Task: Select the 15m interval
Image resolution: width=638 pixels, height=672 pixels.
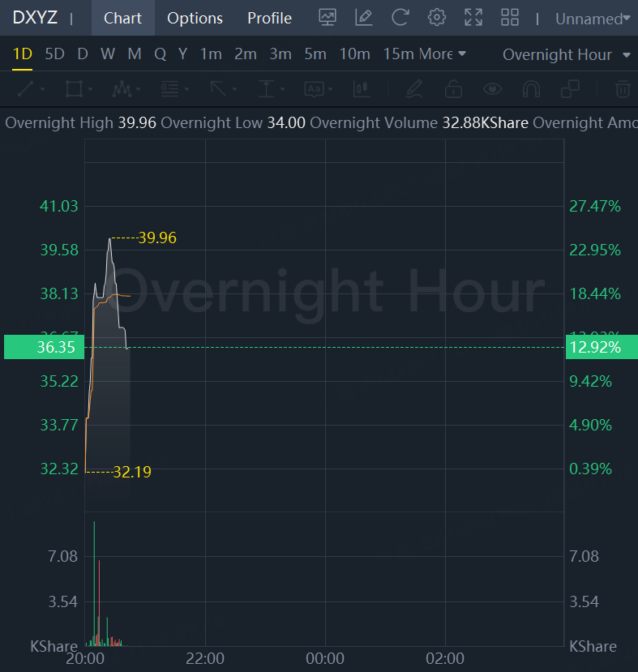Action: click(x=399, y=54)
